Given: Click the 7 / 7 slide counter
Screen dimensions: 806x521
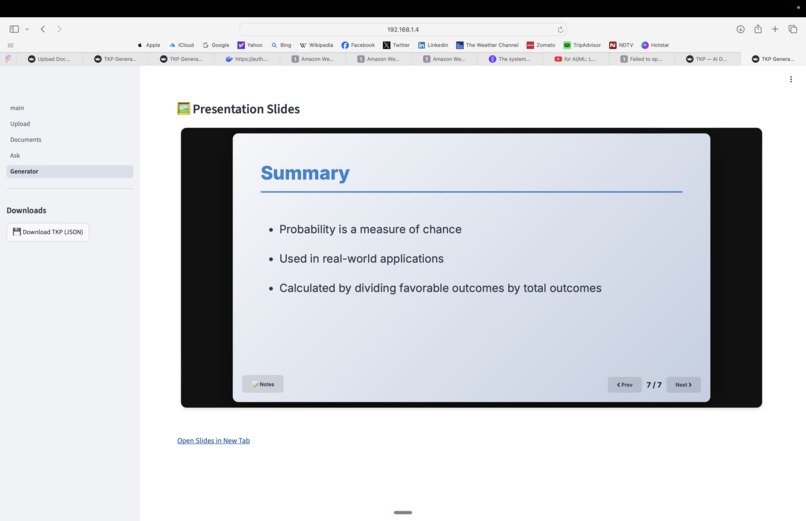Looking at the screenshot, I should tap(654, 385).
